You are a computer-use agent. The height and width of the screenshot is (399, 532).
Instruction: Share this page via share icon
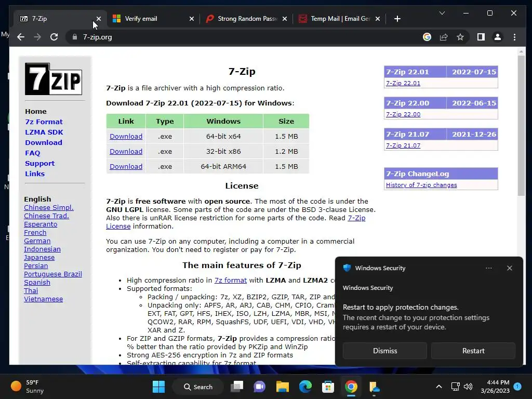(444, 37)
